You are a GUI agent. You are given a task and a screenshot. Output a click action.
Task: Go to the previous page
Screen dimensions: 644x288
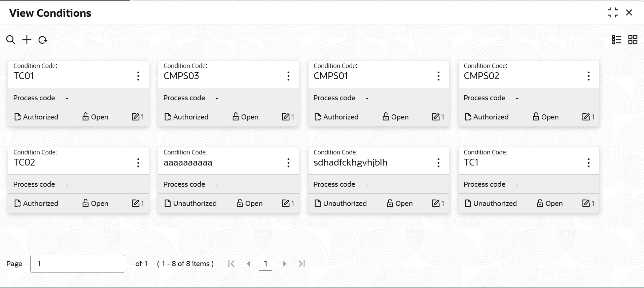coord(248,264)
